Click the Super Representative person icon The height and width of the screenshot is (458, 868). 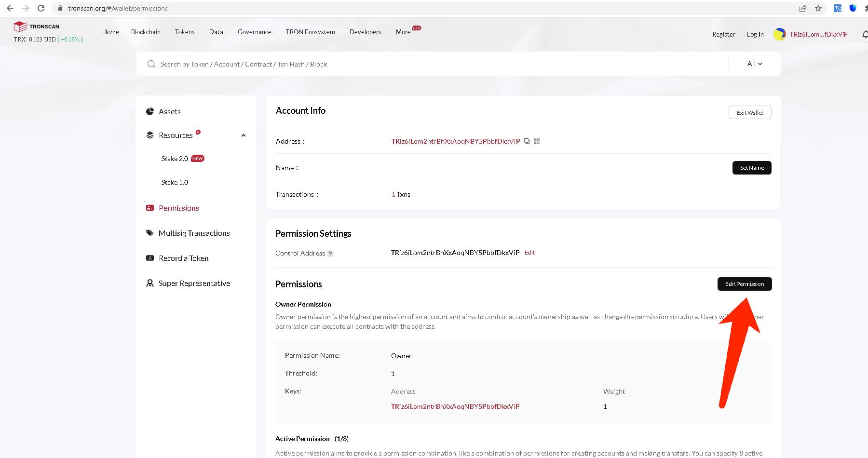click(x=150, y=283)
